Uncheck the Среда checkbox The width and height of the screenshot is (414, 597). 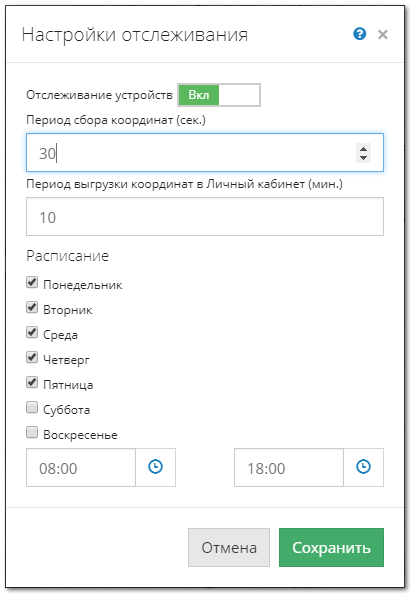[32, 332]
